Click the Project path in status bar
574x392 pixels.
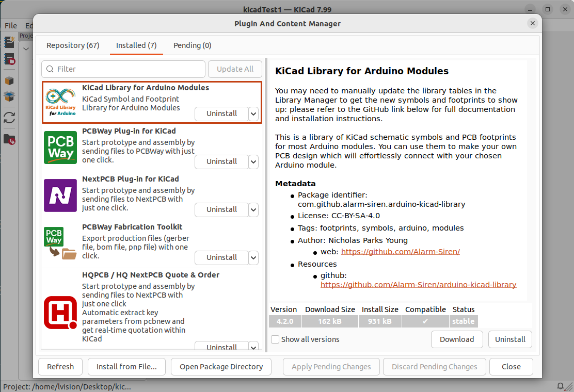(x=67, y=386)
